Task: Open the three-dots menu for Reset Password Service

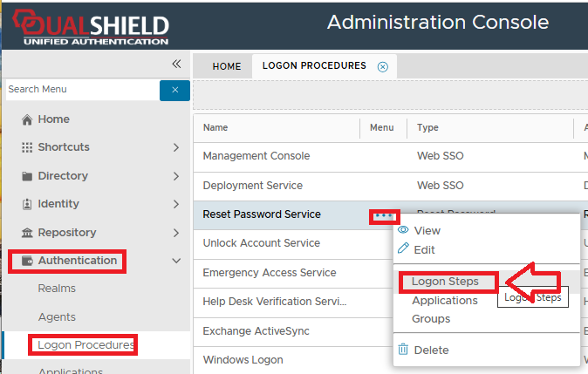Action: (x=384, y=215)
